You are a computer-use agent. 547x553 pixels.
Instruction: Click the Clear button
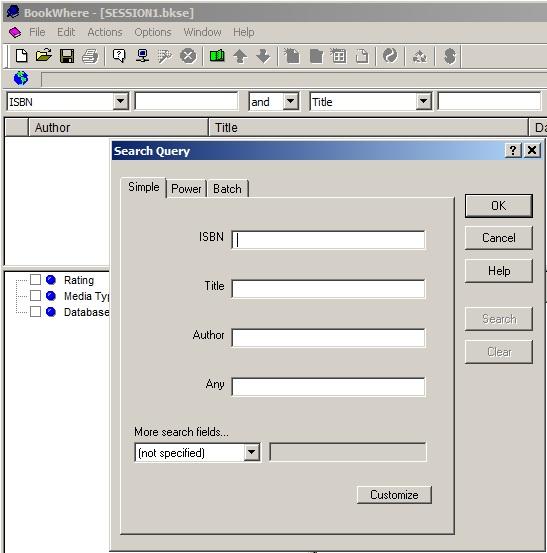(x=498, y=352)
